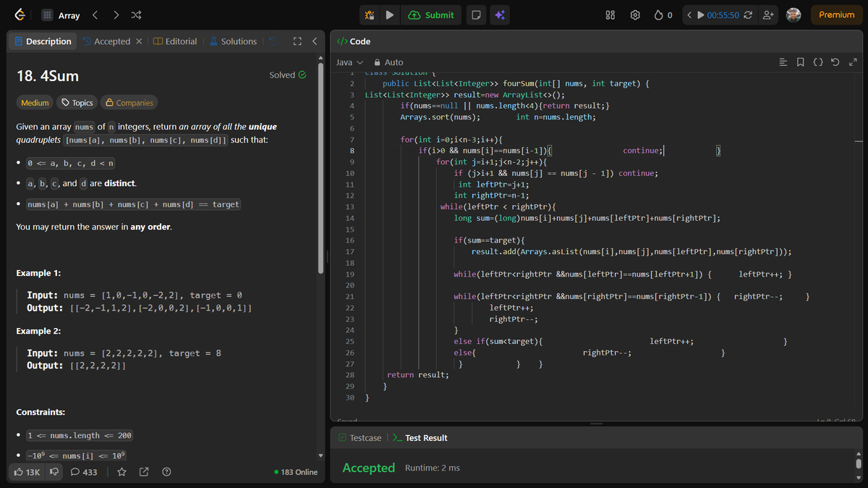Upvote the problem showing 13K
The image size is (868, 488).
coord(27,472)
